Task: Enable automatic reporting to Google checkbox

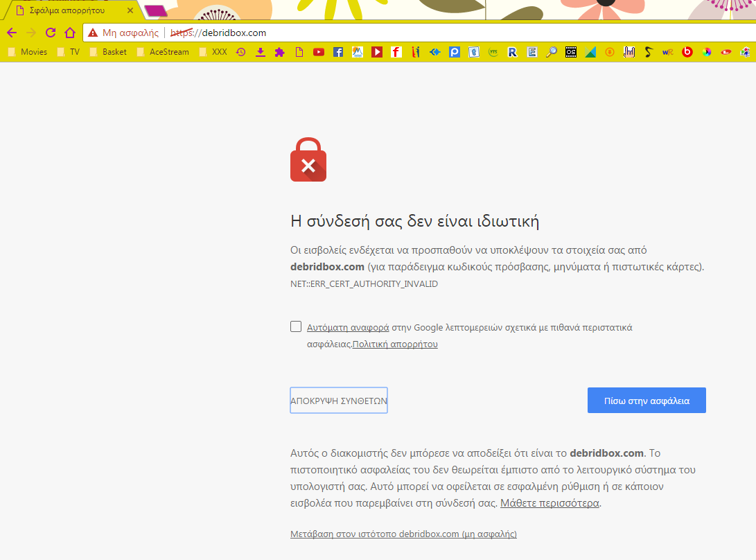Action: point(296,326)
